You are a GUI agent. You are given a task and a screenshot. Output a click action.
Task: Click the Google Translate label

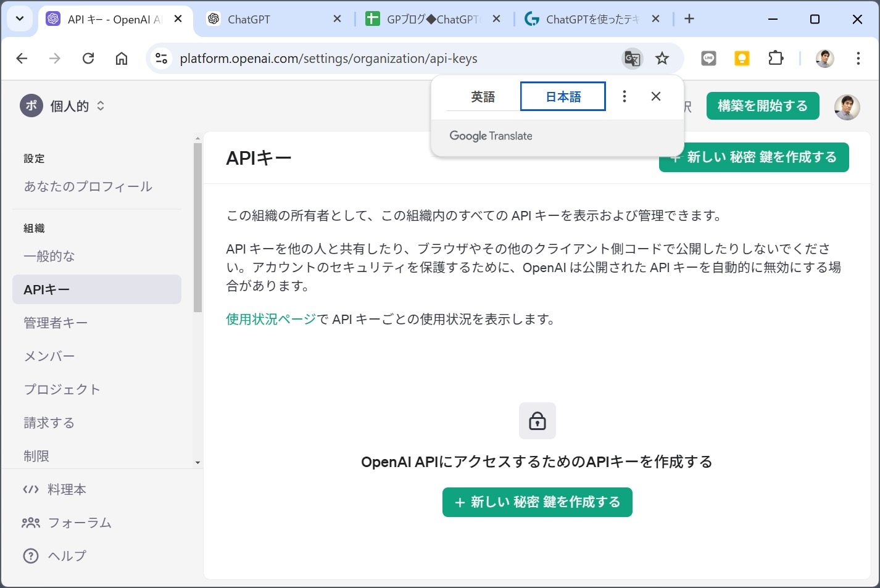(491, 136)
